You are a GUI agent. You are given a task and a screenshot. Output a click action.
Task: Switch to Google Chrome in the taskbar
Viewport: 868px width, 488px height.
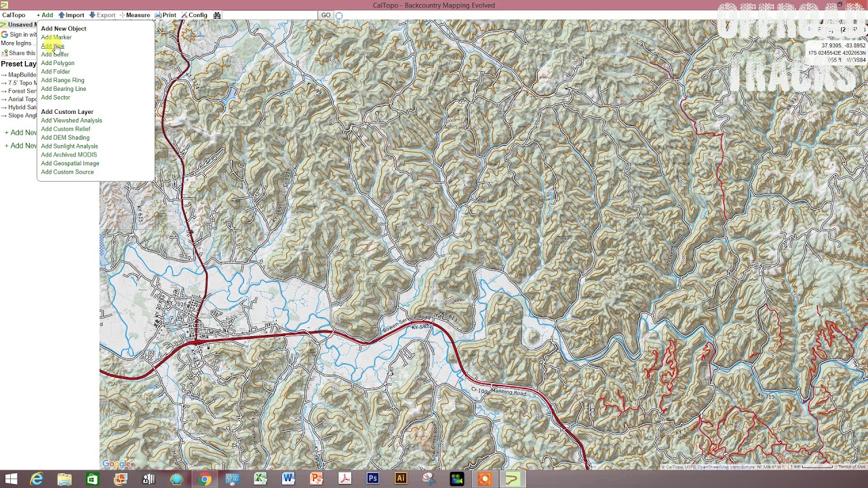[x=205, y=479]
